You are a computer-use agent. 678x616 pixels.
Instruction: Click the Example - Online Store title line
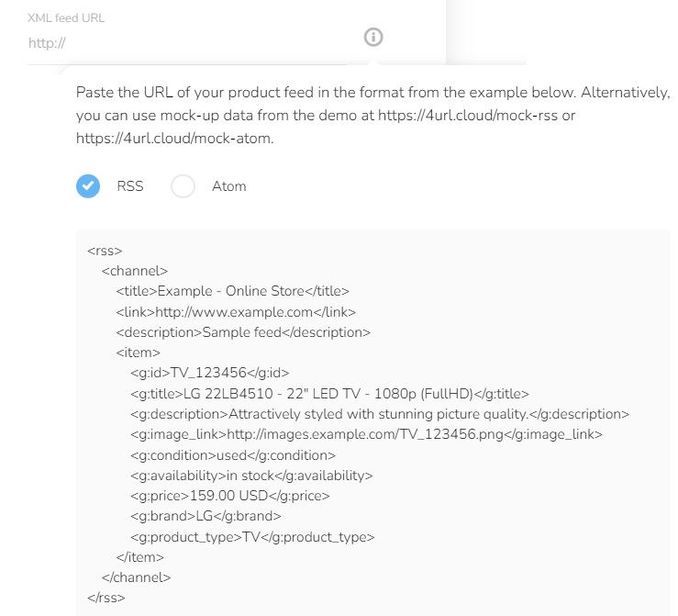(x=232, y=291)
